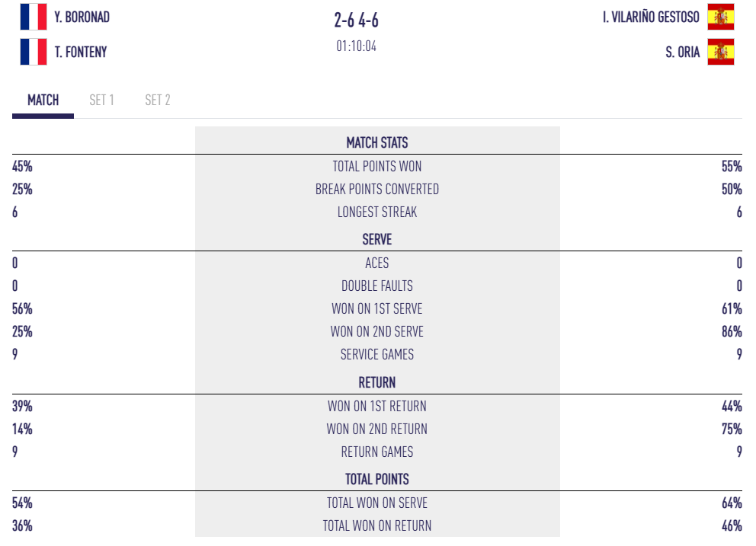Click the Spanish flag beside I. Vilariño Gestoso
This screenshot has width=756, height=546.
point(720,17)
